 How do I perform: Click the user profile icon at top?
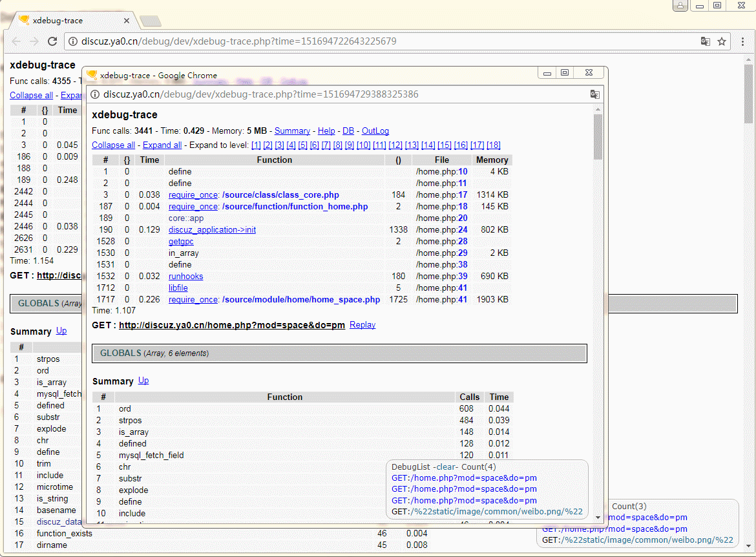point(680,5)
